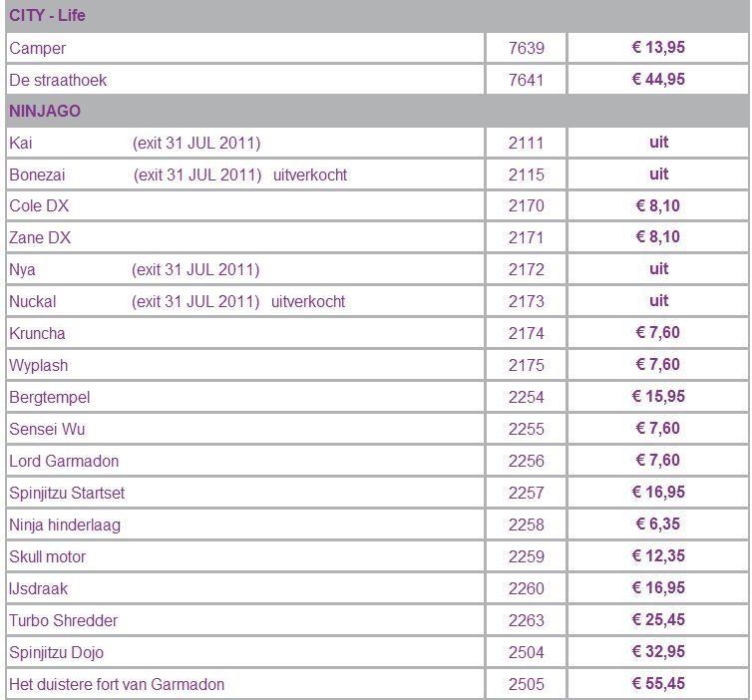Click the price € 44,95

(x=658, y=79)
